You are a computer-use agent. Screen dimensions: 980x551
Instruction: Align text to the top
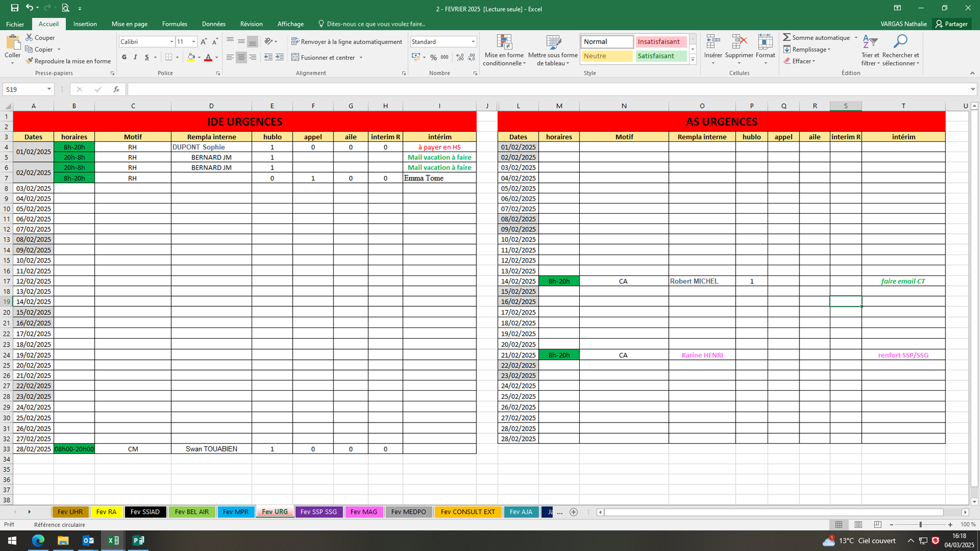click(x=230, y=42)
